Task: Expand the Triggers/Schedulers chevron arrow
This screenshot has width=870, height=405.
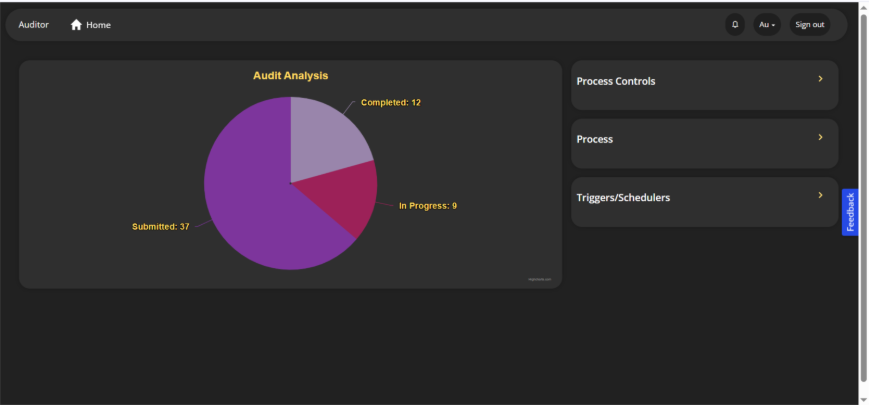Action: tap(820, 195)
